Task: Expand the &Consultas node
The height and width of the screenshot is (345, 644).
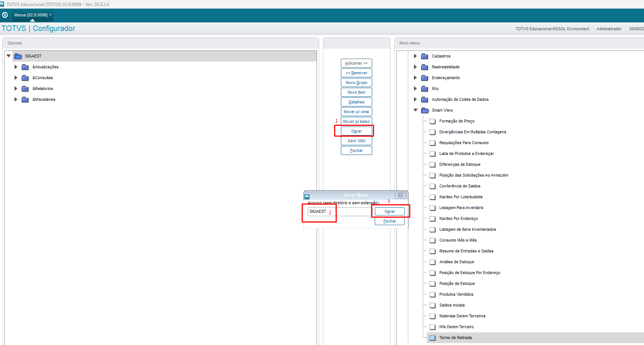Action: (16, 78)
